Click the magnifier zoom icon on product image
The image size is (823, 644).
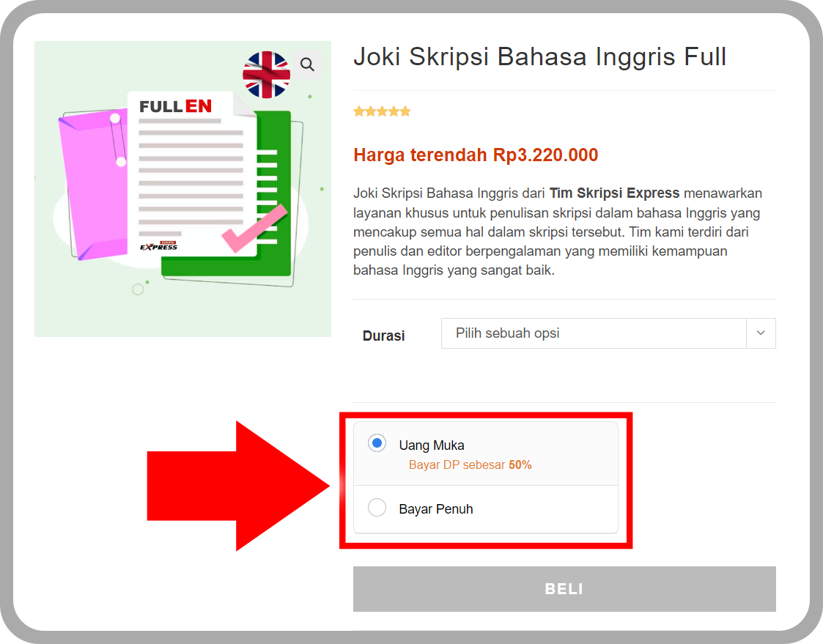[x=307, y=64]
